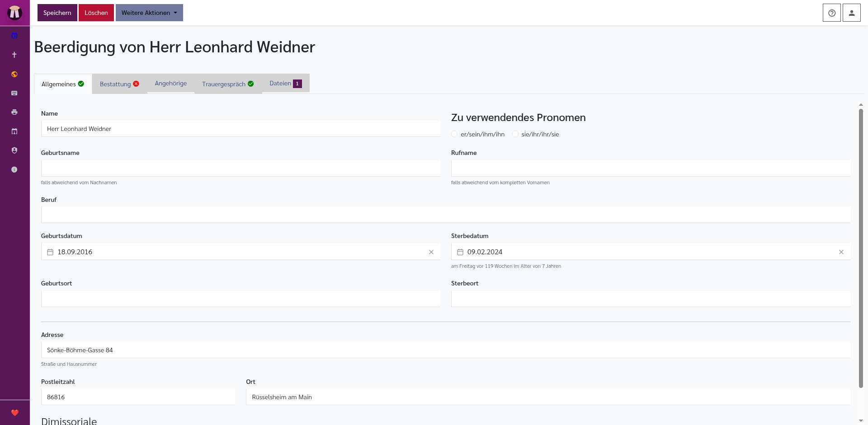Focus the Adresse field Sönke-Böhme-Gasse 84
868x425 pixels.
click(x=446, y=350)
